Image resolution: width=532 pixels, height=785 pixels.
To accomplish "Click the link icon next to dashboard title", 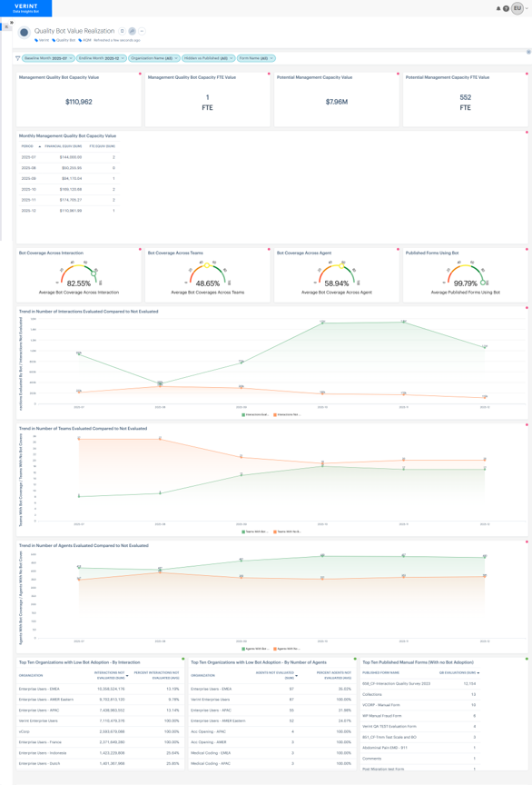I will coord(133,31).
